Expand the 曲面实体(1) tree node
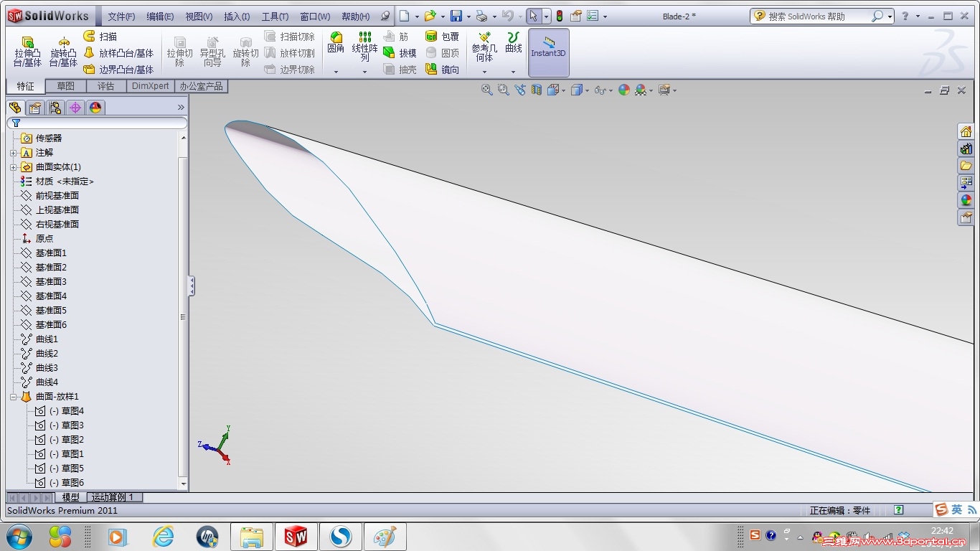Viewport: 980px width, 551px height. point(13,167)
